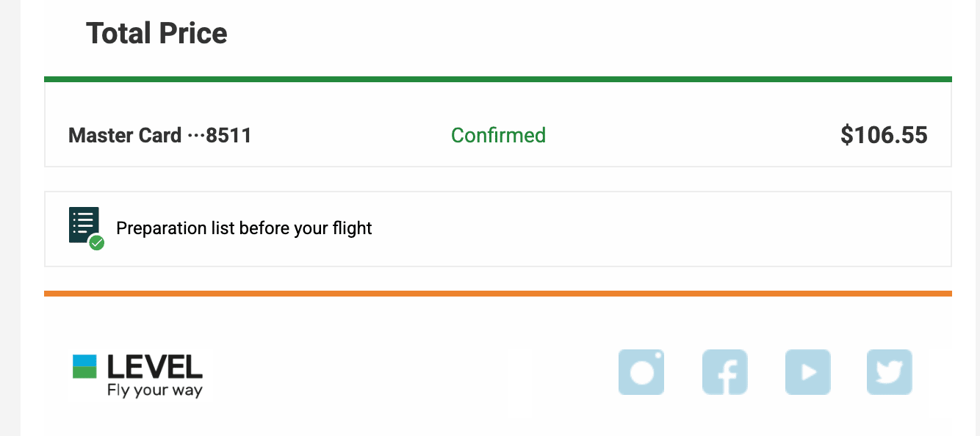Screen dimensions: 980x436
Task: Click the card ending digits 8511
Action: [228, 135]
